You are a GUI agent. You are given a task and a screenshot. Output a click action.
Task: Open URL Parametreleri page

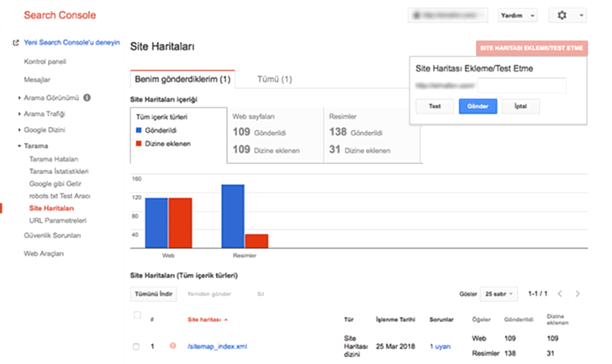58,220
